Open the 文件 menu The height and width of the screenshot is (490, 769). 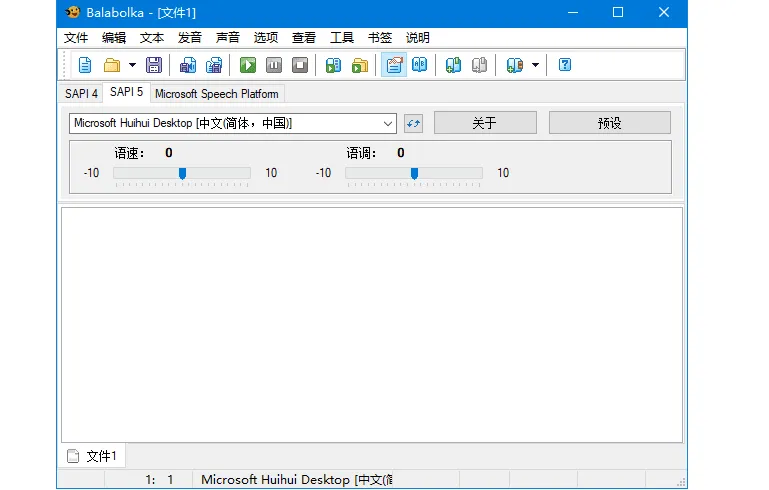click(76, 38)
